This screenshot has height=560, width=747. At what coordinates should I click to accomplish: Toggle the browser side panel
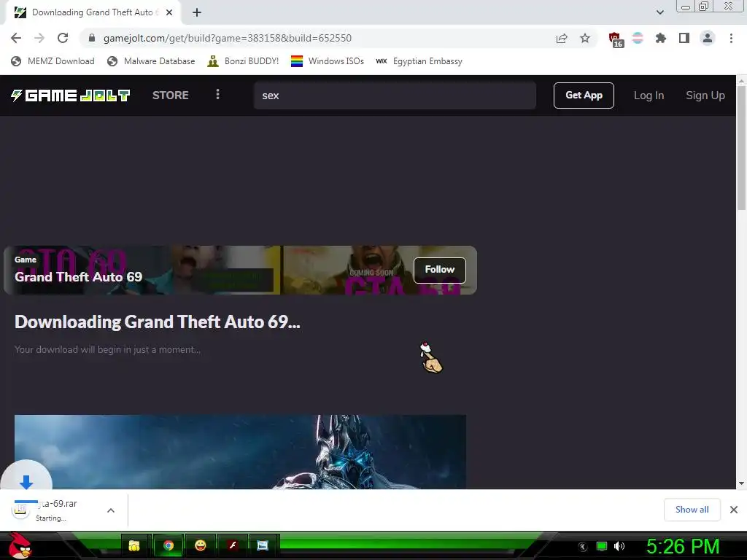(x=684, y=38)
